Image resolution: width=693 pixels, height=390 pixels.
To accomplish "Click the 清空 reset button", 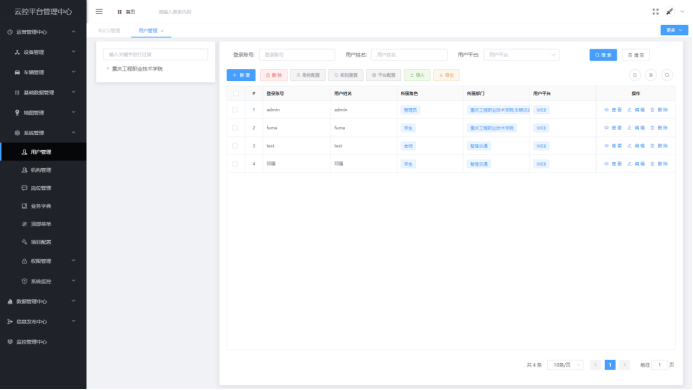I will click(636, 55).
